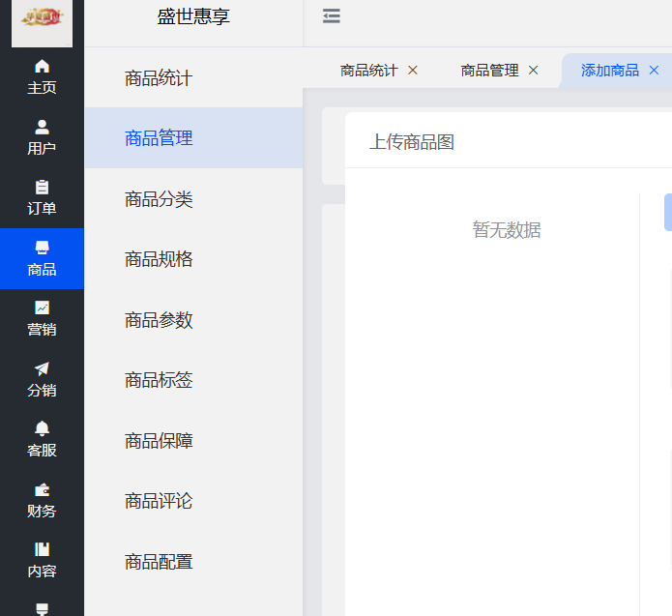Open 商品分类 in the submenu
Viewport: 672px width, 616px height.
pos(193,199)
